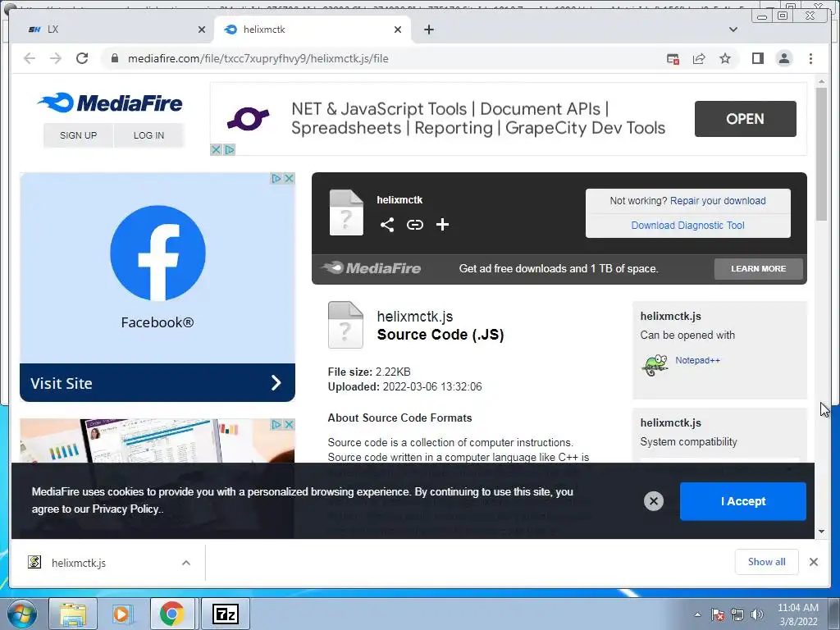Click the helixmctk.js file icon
The height and width of the screenshot is (630, 840).
pos(345,325)
